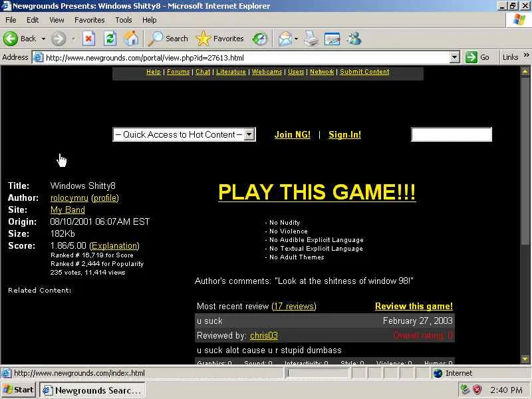The height and width of the screenshot is (399, 532).
Task: Open the Literature navigation link
Action: (x=231, y=72)
